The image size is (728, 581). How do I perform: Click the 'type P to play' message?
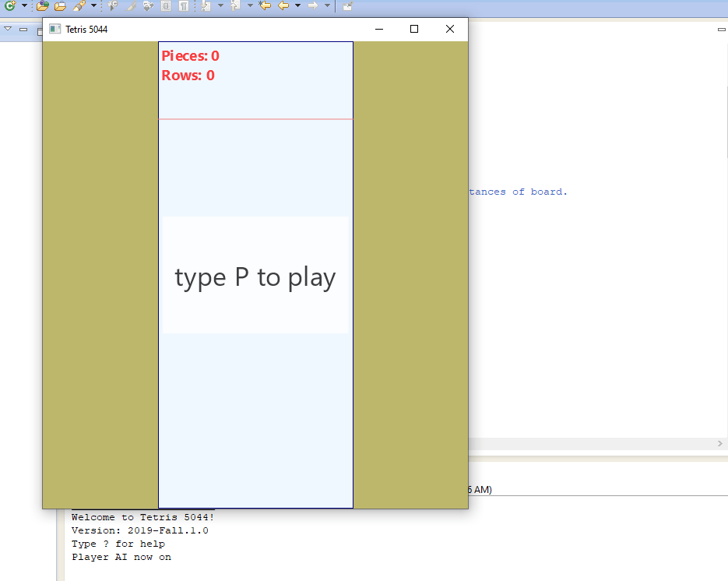tap(255, 278)
